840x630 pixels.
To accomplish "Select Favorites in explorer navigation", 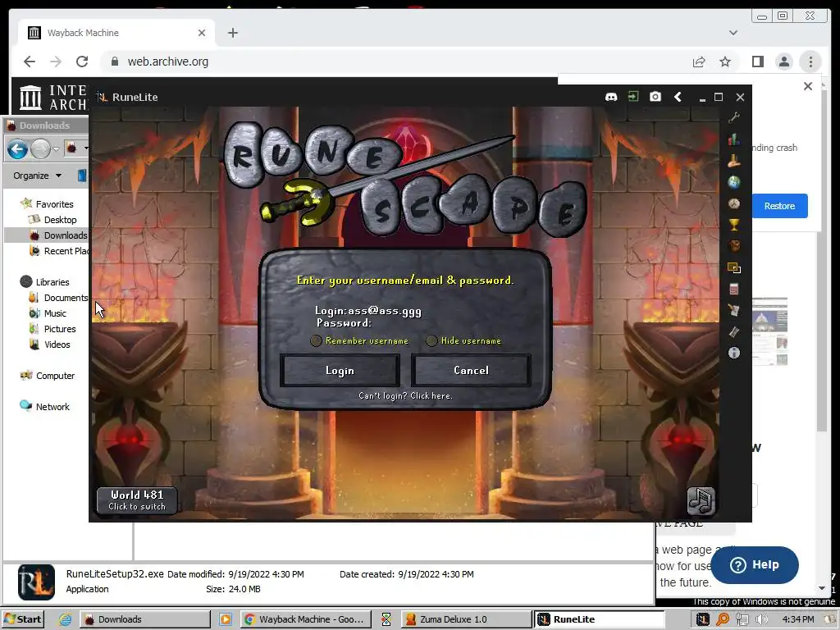I will click(x=54, y=204).
